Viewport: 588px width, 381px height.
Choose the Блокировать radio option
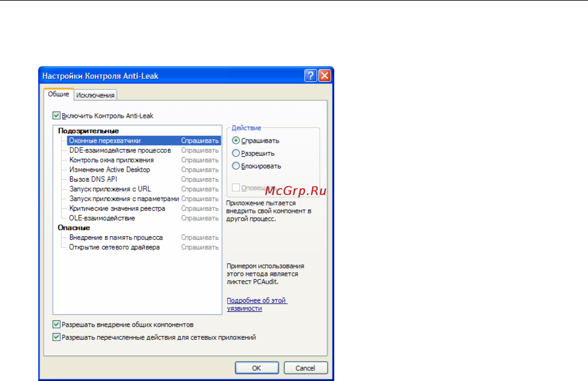(236, 166)
